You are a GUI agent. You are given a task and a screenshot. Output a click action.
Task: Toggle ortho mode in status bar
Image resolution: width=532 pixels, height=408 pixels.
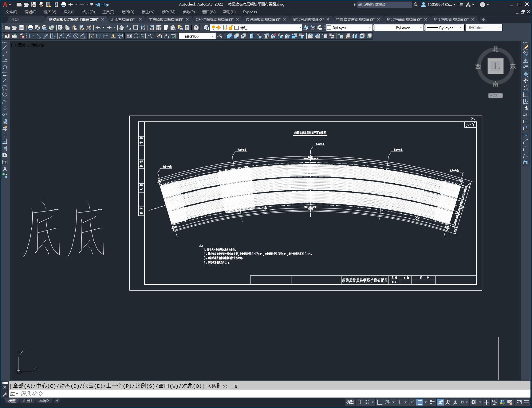tap(380, 402)
